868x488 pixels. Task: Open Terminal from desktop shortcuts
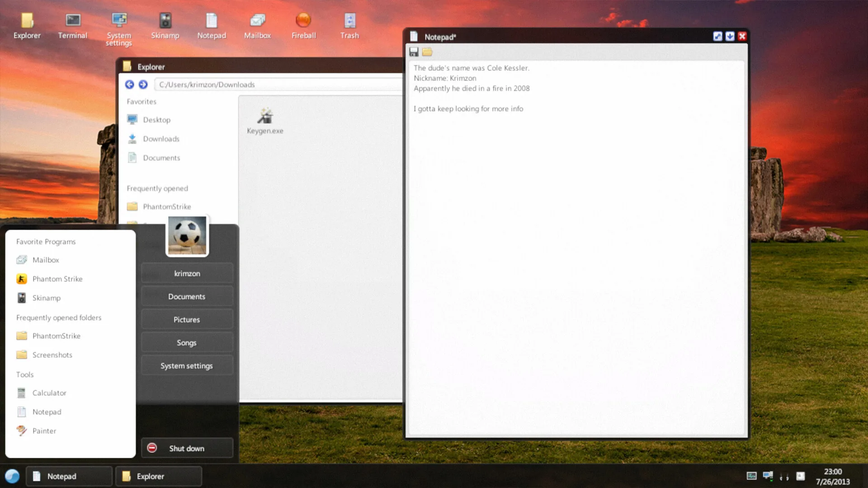point(72,26)
